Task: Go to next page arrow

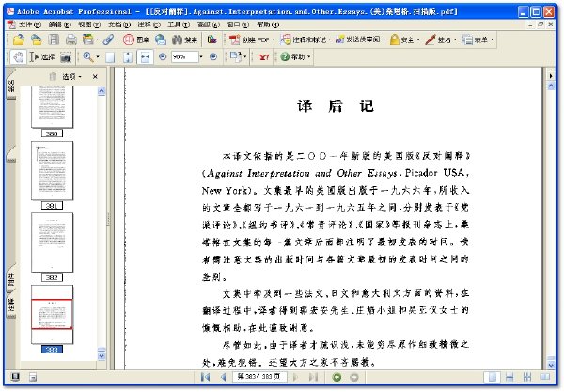Action: [296, 377]
